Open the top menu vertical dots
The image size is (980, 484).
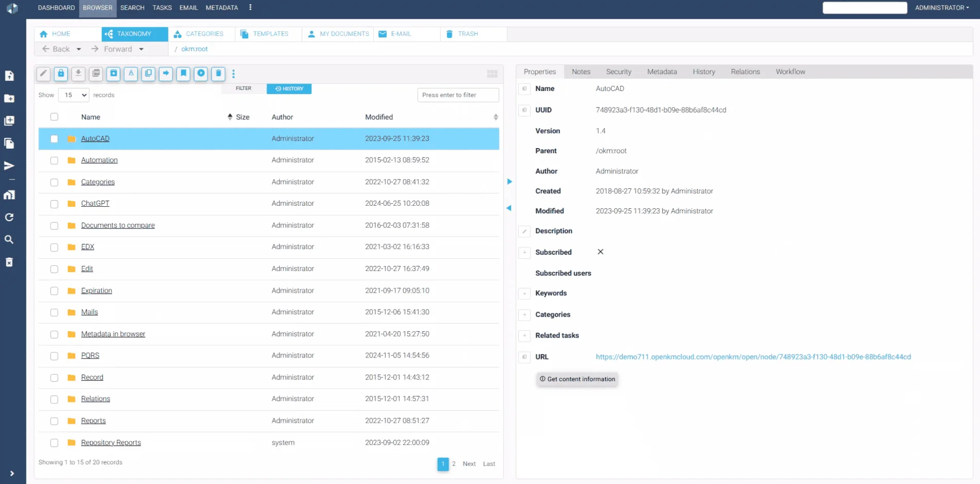click(251, 7)
